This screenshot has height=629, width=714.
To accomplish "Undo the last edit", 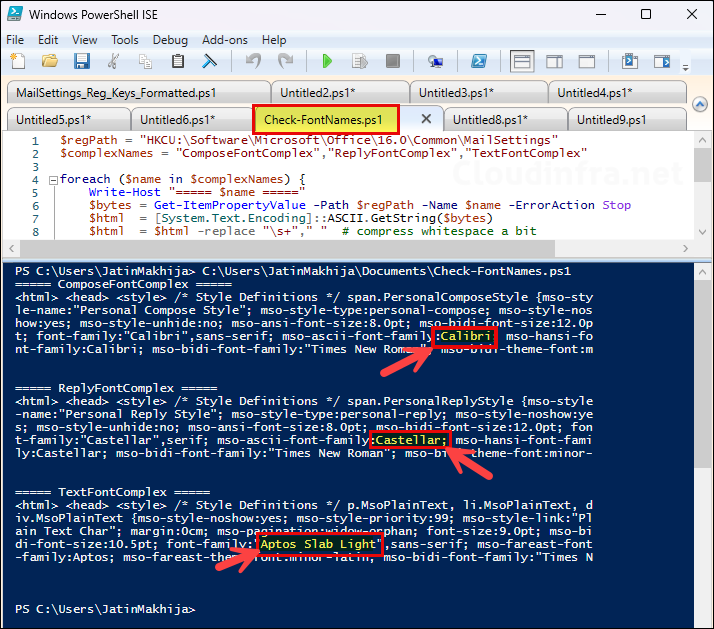I will (x=253, y=61).
